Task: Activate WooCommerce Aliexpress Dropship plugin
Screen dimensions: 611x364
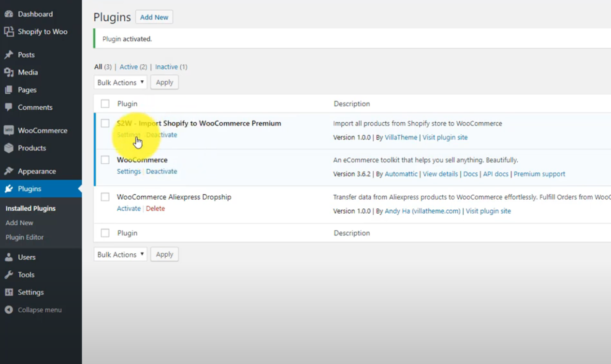Action: coord(129,208)
